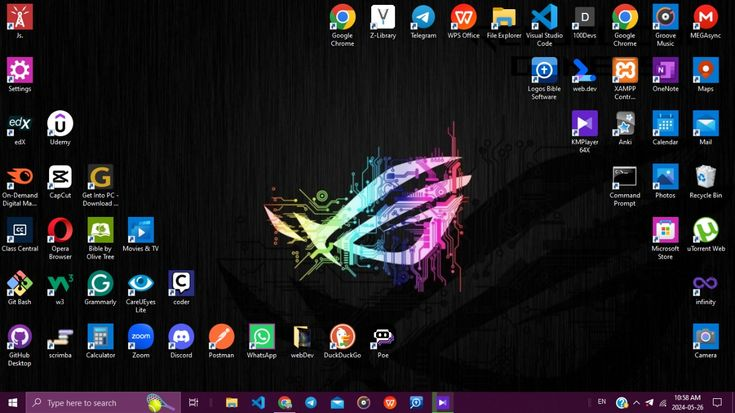Open the Settings desktop icon

click(20, 75)
